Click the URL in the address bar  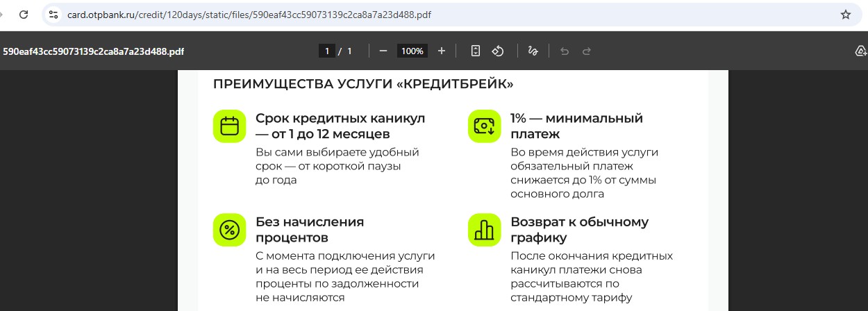pos(249,15)
